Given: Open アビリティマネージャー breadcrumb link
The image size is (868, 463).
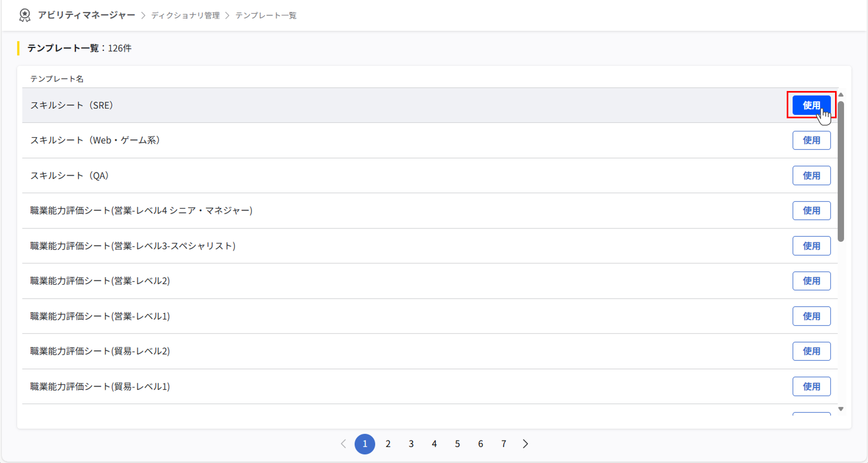Looking at the screenshot, I should [86, 15].
